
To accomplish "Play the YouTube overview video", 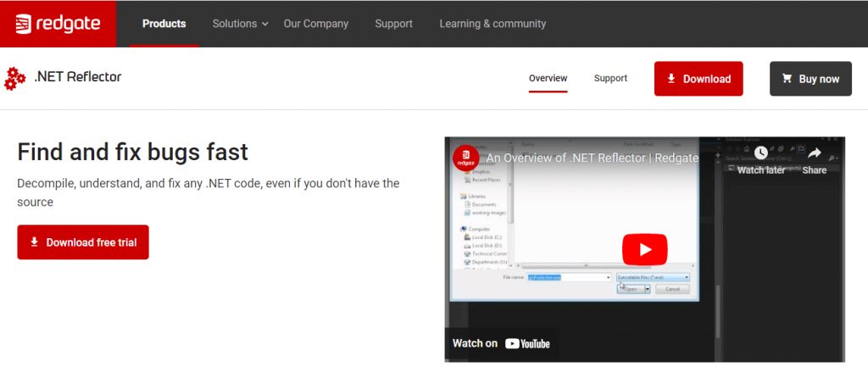I will pos(644,249).
